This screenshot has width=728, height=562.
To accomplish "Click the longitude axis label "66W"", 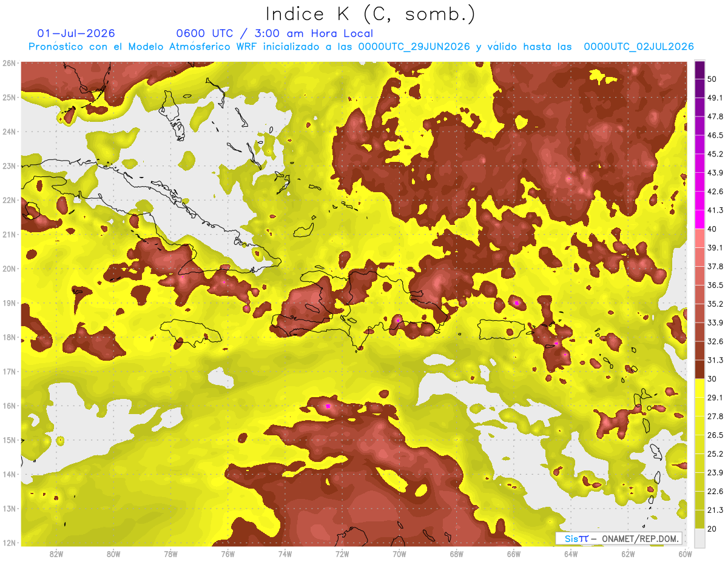I will [514, 554].
